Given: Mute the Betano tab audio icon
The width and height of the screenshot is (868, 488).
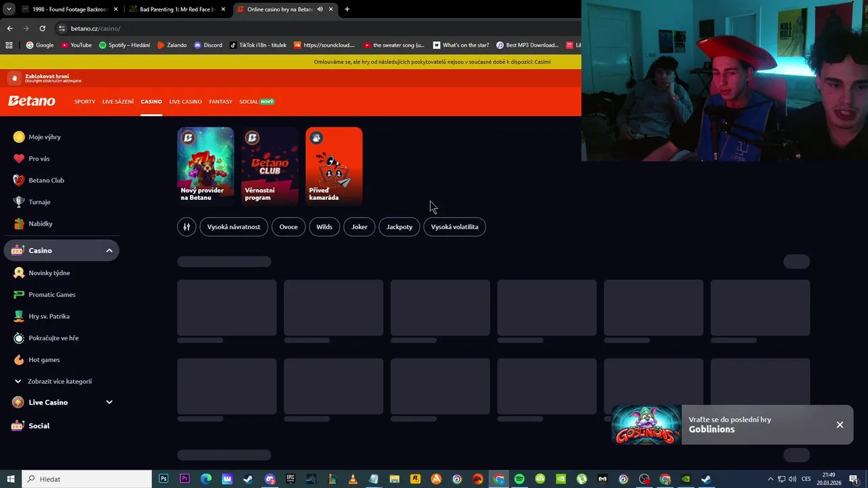Looking at the screenshot, I should click(319, 9).
